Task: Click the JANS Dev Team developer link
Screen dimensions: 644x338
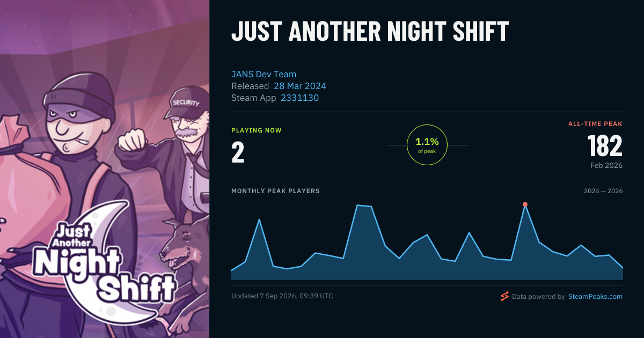Action: 264,74
